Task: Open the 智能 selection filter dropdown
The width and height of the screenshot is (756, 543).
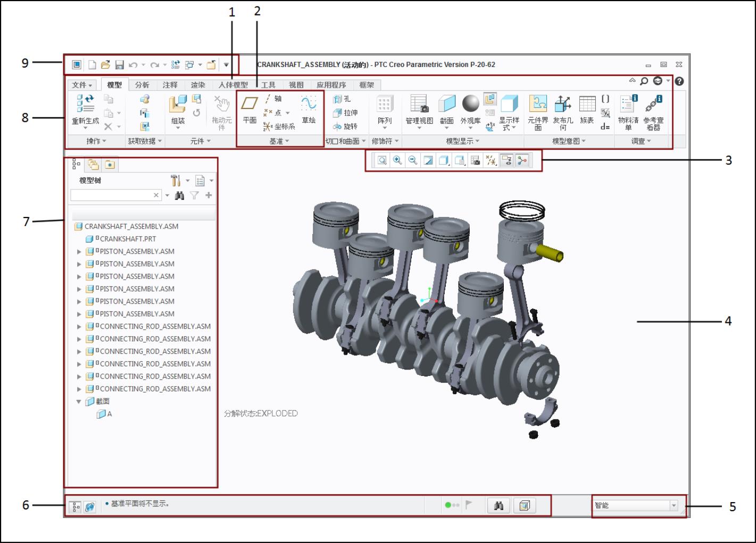Action: pos(674,506)
